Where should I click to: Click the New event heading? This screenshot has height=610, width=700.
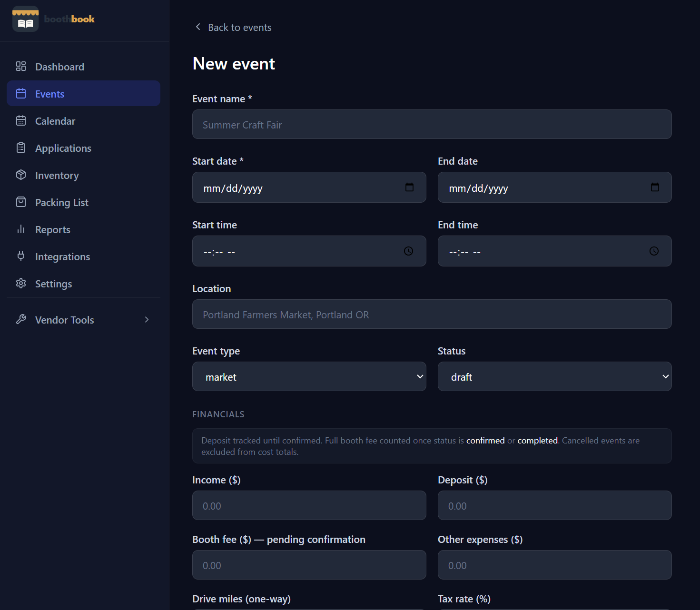pyautogui.click(x=234, y=64)
